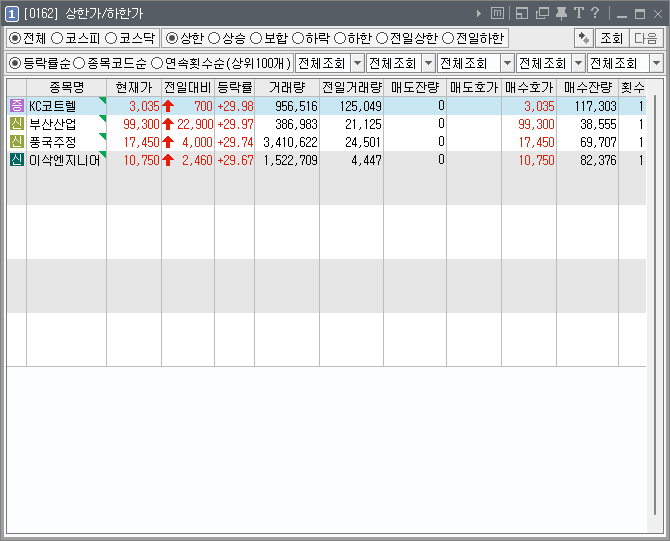Screen dimensions: 670x541
Task: Click previous volume value 24,501
Action: pos(363,142)
